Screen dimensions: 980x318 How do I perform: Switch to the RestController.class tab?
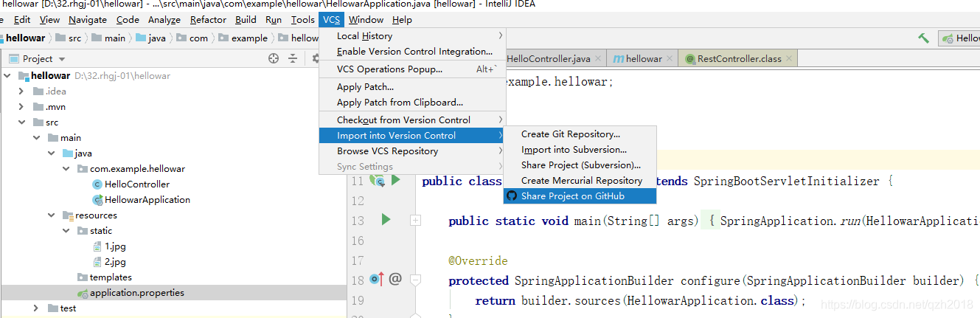coord(739,59)
